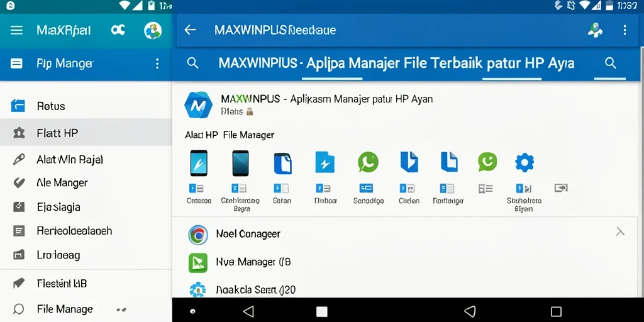Tap the Chrome icon beside Noel Conageer

pos(198,235)
